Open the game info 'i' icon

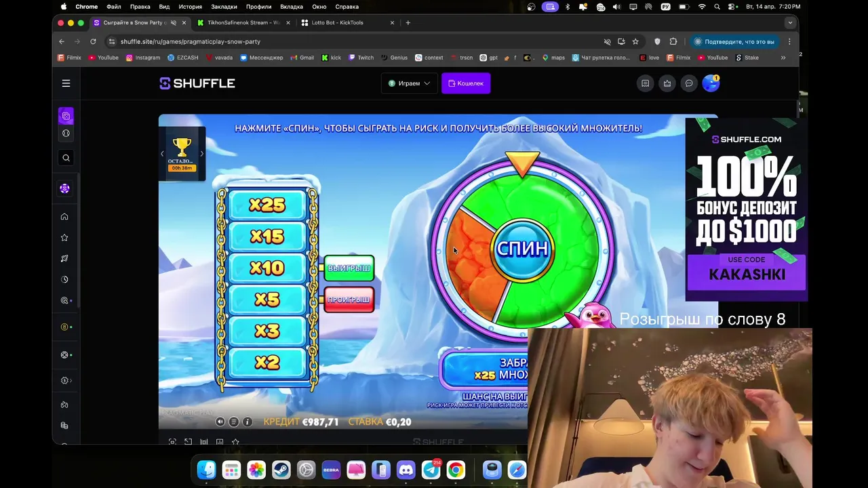pos(248,422)
